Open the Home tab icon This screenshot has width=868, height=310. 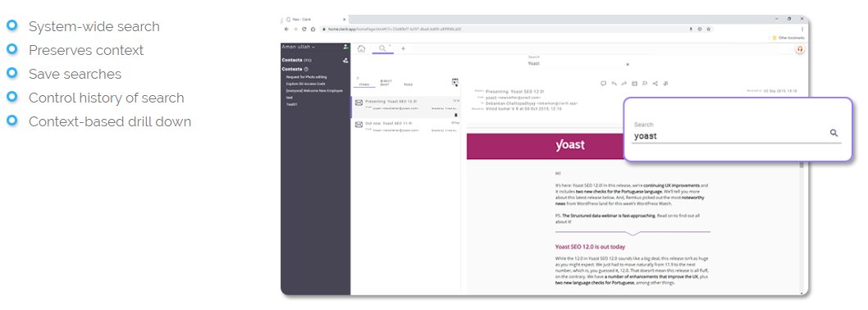click(x=361, y=48)
